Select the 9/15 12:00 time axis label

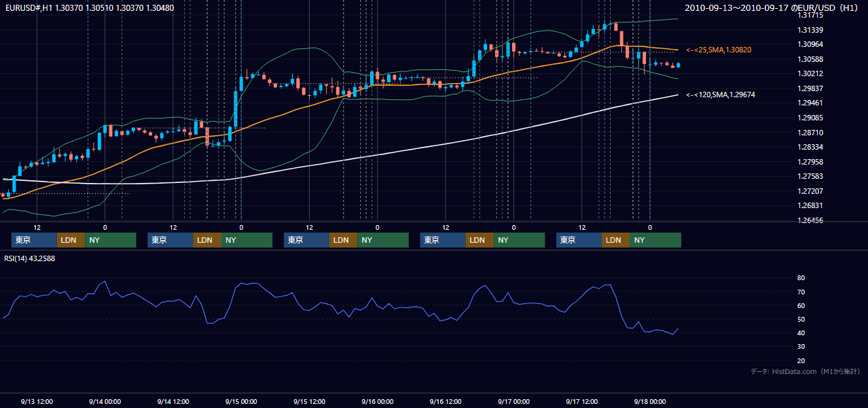[309, 401]
